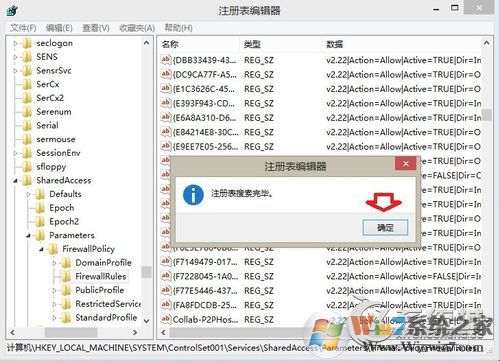Click the tree pane scroll down arrow

click(x=146, y=321)
